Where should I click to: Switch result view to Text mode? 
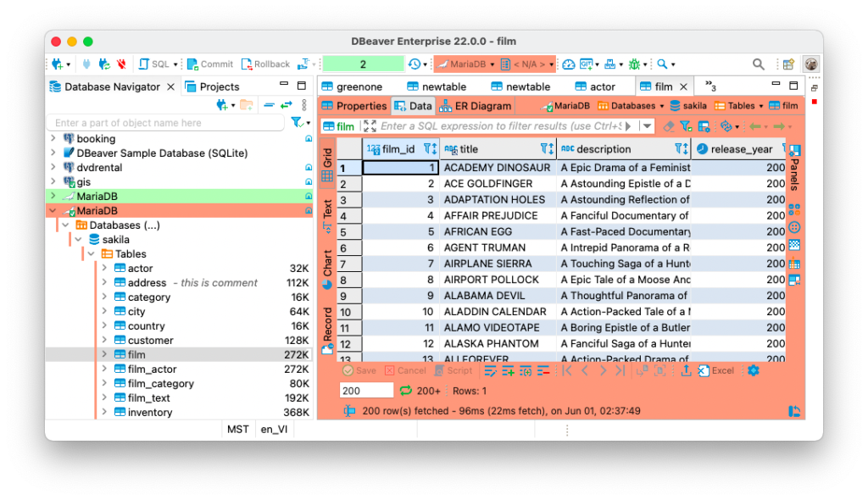pos(327,216)
